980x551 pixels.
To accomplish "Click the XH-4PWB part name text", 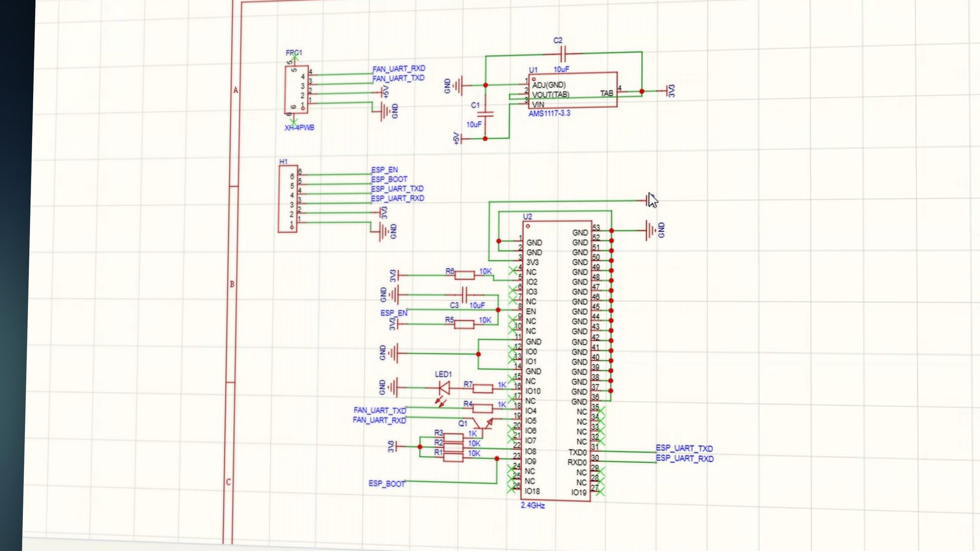I will (299, 128).
